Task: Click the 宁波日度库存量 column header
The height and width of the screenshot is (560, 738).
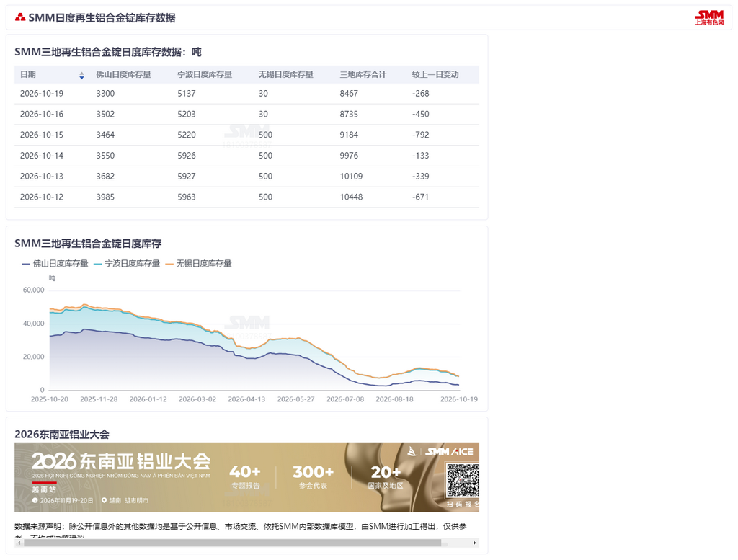Action: 205,75
